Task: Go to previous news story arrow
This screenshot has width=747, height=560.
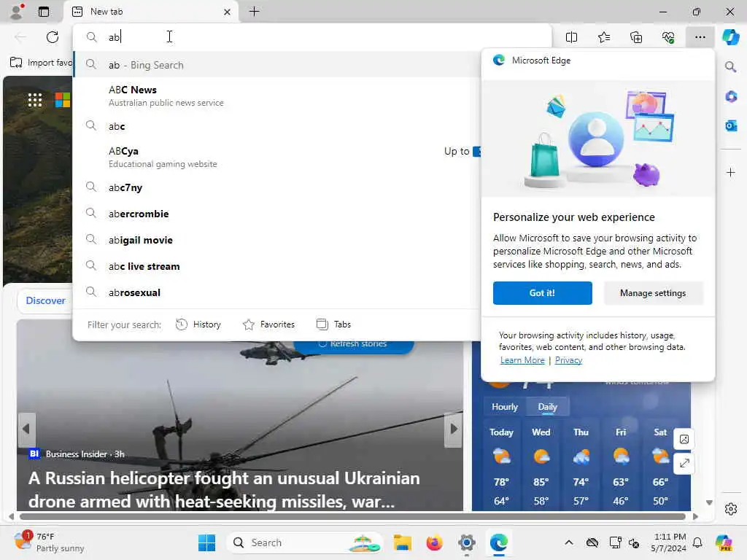Action: click(x=26, y=429)
